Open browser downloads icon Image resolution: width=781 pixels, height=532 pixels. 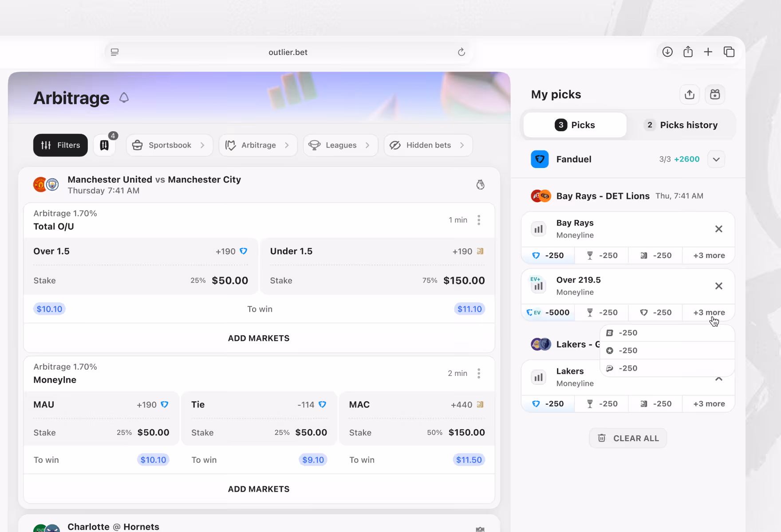click(667, 52)
